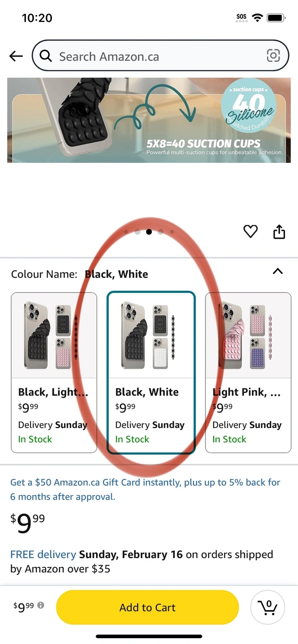Viewport: 298px width, 644px height.
Task: Go to the first image carousel dot
Action: click(126, 232)
